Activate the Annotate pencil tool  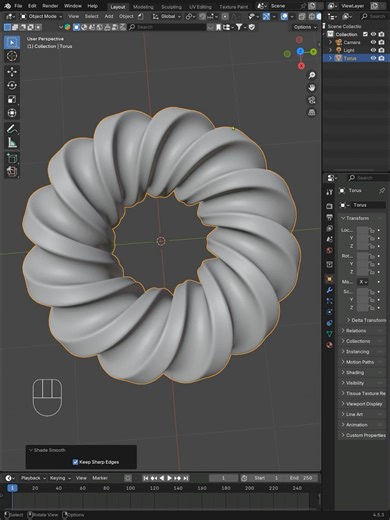click(x=12, y=129)
